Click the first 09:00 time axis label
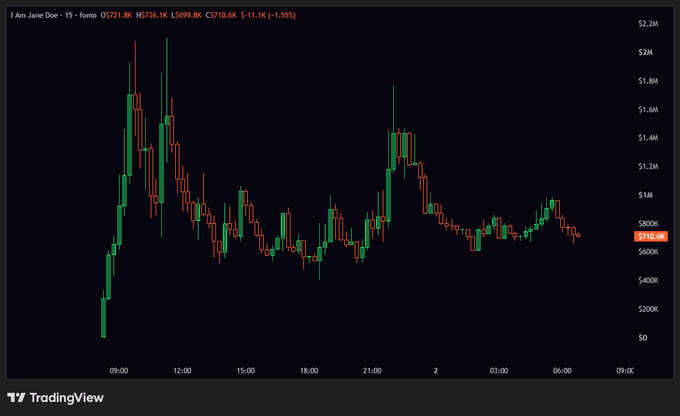This screenshot has width=680, height=416. pos(118,370)
